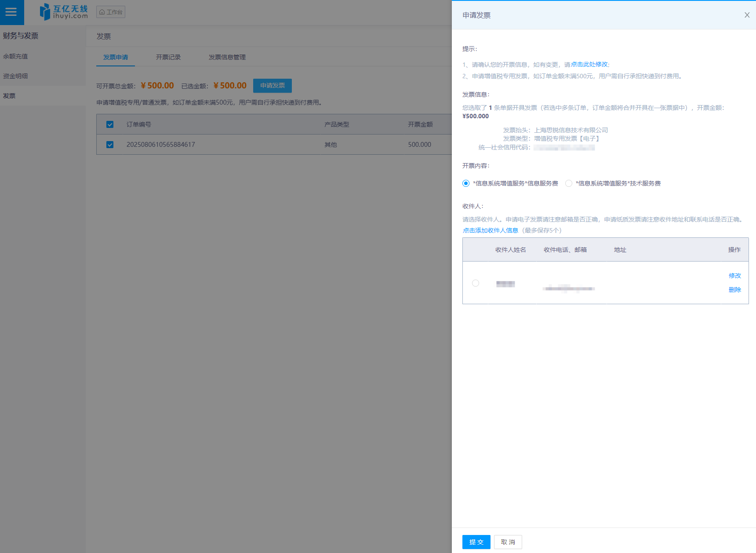Toggle the select-all orders checkbox
Viewport: 756px width, 553px height.
[x=110, y=124]
